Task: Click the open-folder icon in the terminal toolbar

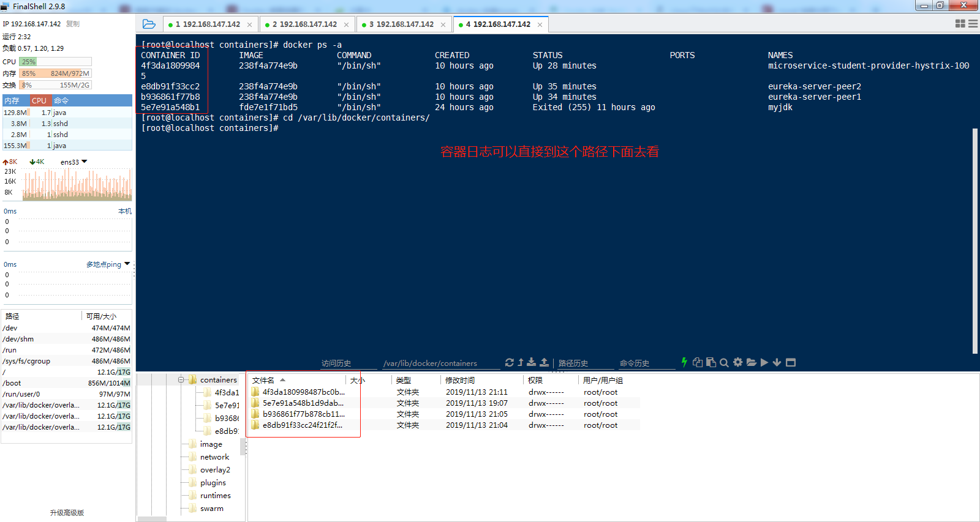Action: 751,362
